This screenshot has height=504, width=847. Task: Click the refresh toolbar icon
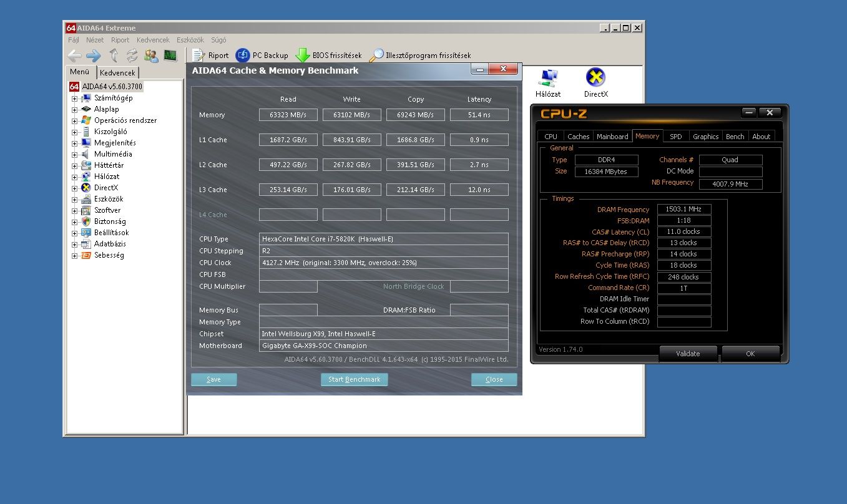pyautogui.click(x=132, y=56)
